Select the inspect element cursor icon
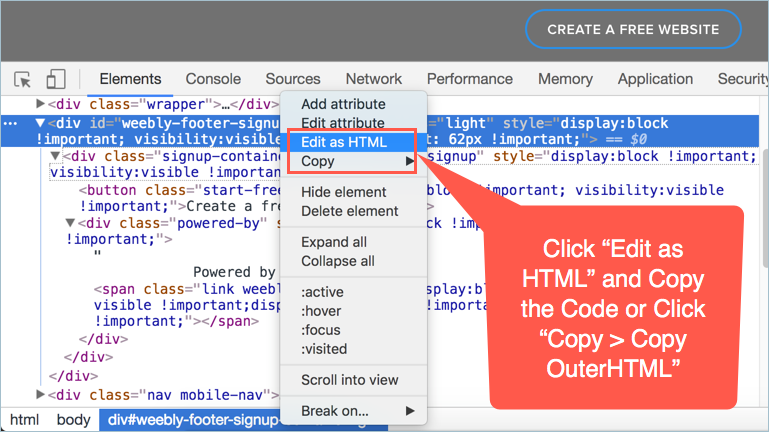This screenshot has height=432, width=769. pyautogui.click(x=23, y=79)
